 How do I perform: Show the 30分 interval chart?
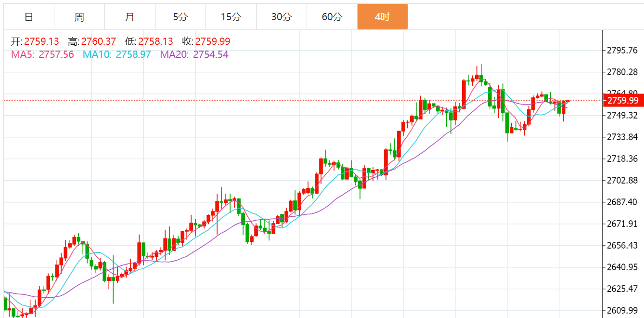(x=282, y=17)
